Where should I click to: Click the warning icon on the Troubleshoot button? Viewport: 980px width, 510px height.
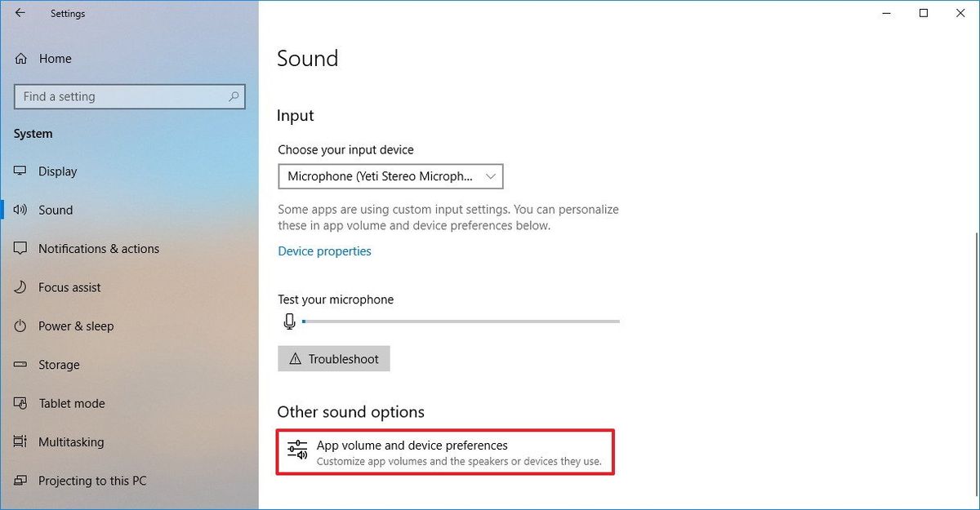[295, 358]
